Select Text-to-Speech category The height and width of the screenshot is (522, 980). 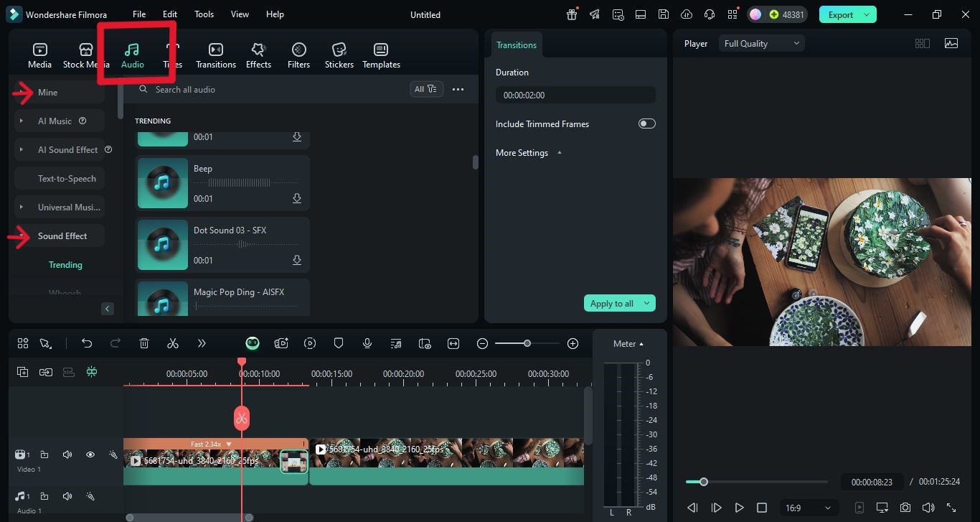point(60,178)
